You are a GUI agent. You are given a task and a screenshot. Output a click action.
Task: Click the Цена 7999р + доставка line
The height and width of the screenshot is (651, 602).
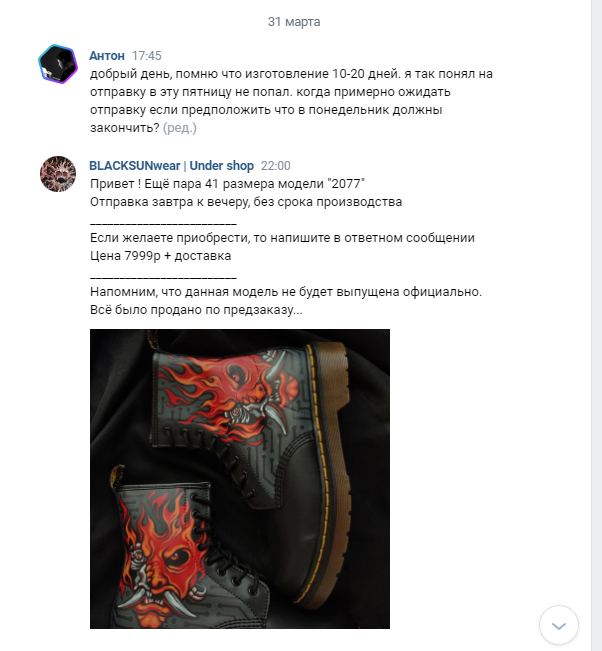[160, 256]
